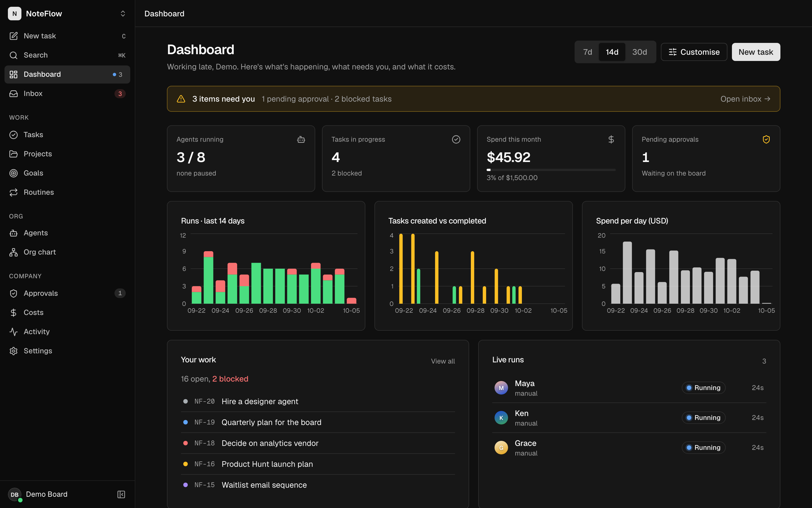The width and height of the screenshot is (812, 508).
Task: Open the Demo Board account label
Action: (x=47, y=494)
